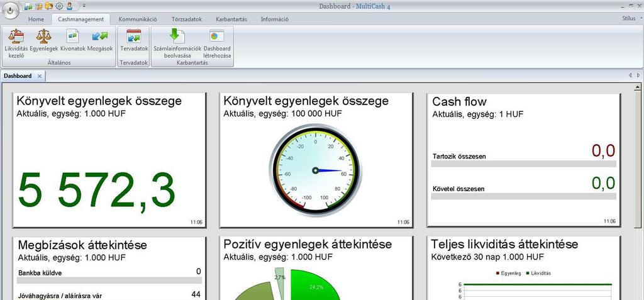
Task: Open Likviditás kezelő
Action: coord(16,43)
